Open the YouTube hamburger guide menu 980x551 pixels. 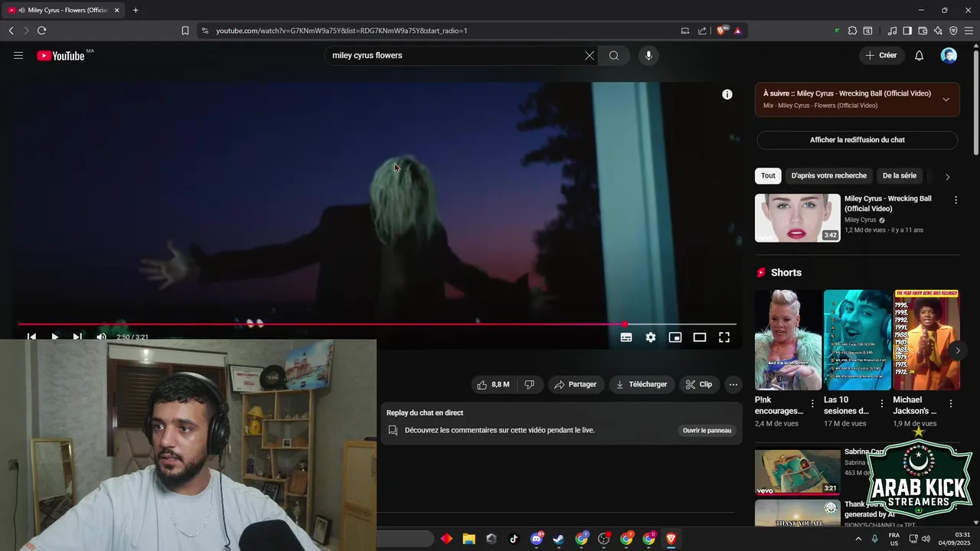click(x=18, y=56)
